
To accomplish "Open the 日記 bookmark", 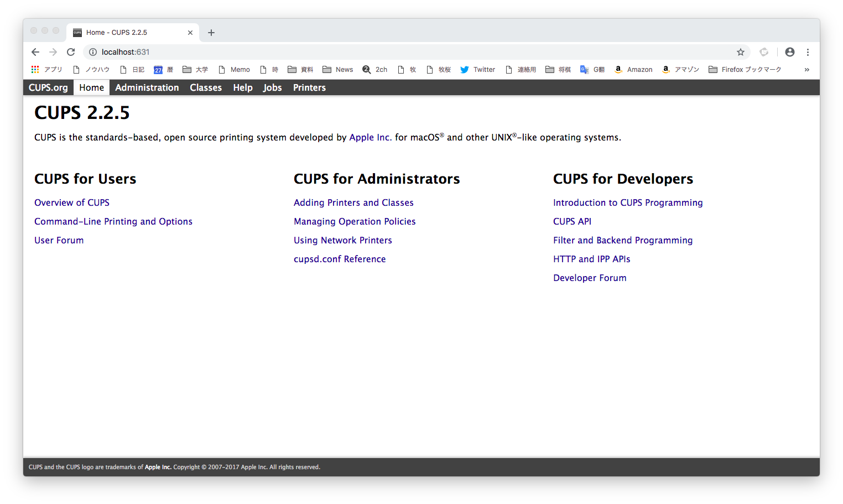I will pyautogui.click(x=132, y=70).
